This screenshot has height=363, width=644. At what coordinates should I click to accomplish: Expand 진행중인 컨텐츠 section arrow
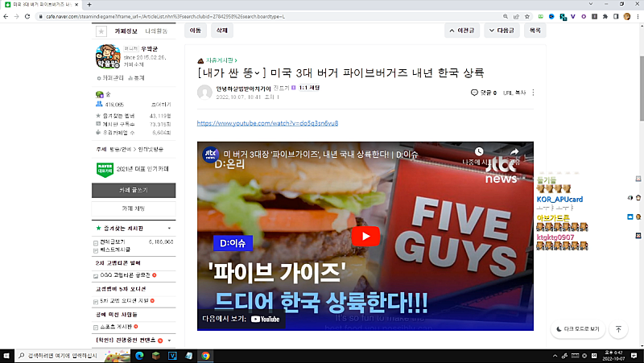tap(169, 340)
